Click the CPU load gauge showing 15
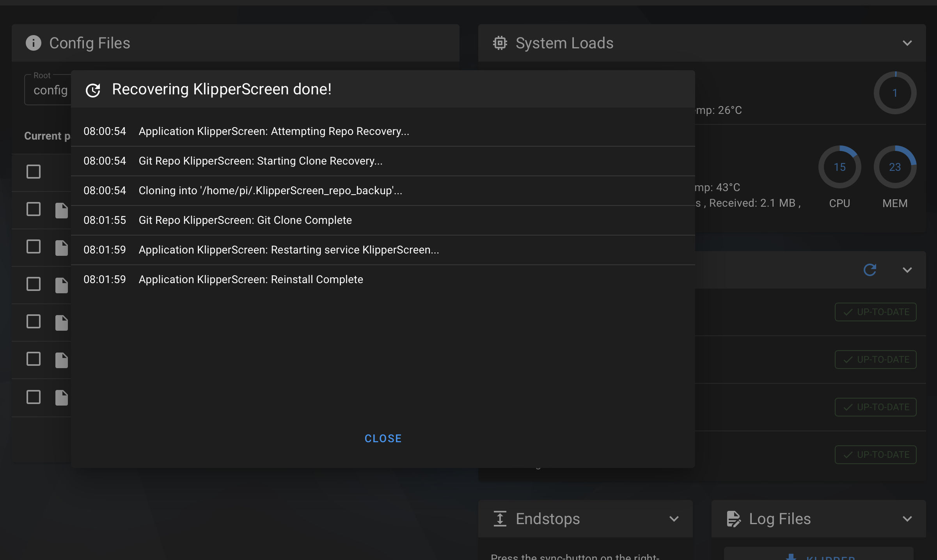 839,167
